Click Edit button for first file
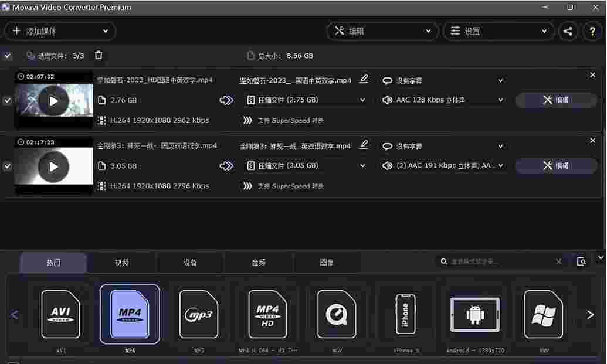 tap(556, 100)
